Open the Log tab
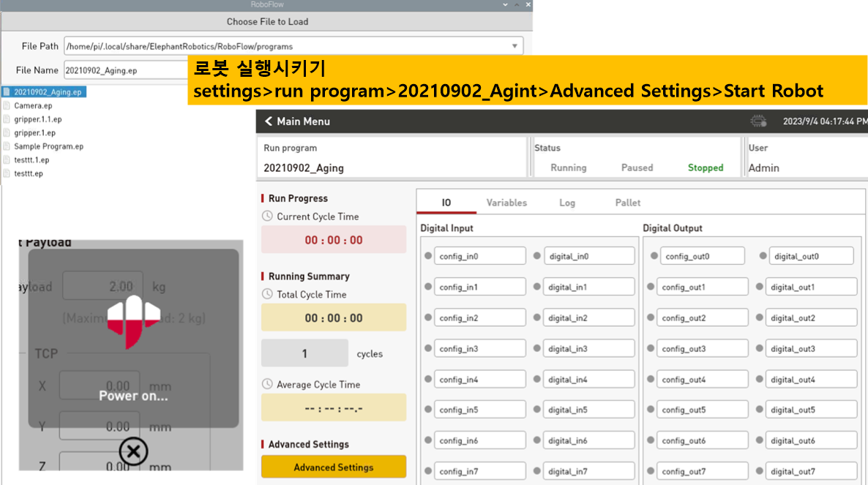This screenshot has width=868, height=485. 567,203
